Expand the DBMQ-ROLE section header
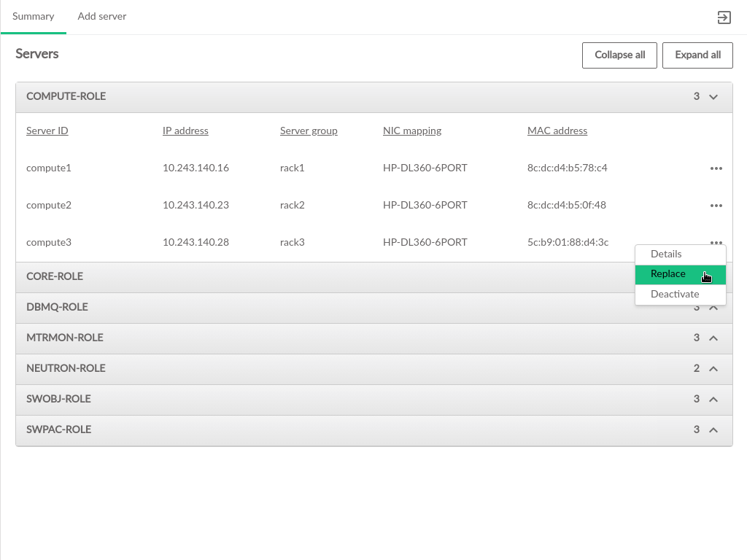 pyautogui.click(x=57, y=308)
